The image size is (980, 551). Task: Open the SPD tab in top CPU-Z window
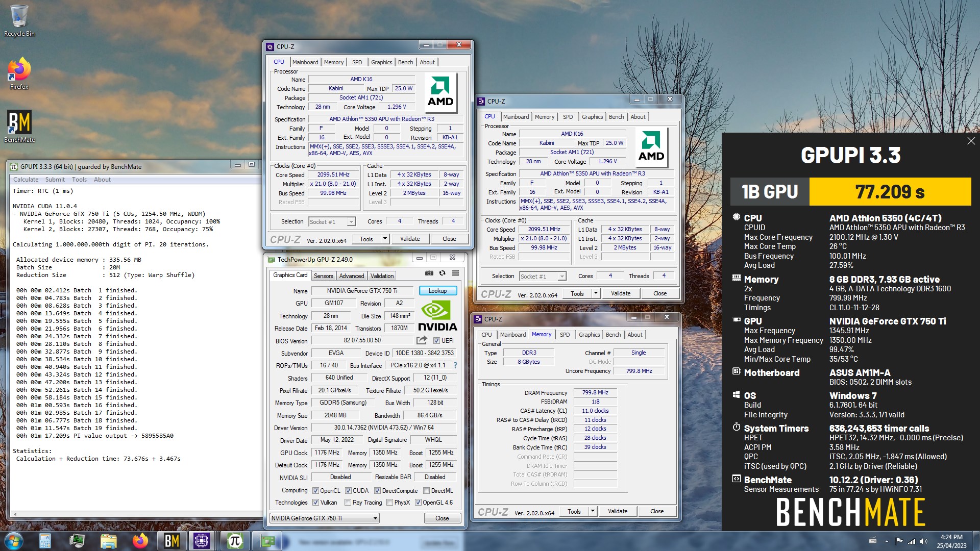point(357,62)
